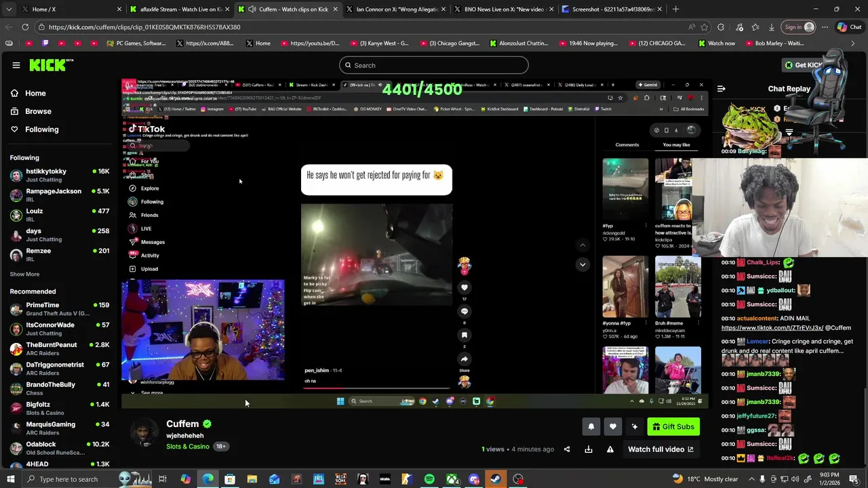The height and width of the screenshot is (488, 868).
Task: Open the tiktok.com link in chat
Action: pyautogui.click(x=772, y=328)
